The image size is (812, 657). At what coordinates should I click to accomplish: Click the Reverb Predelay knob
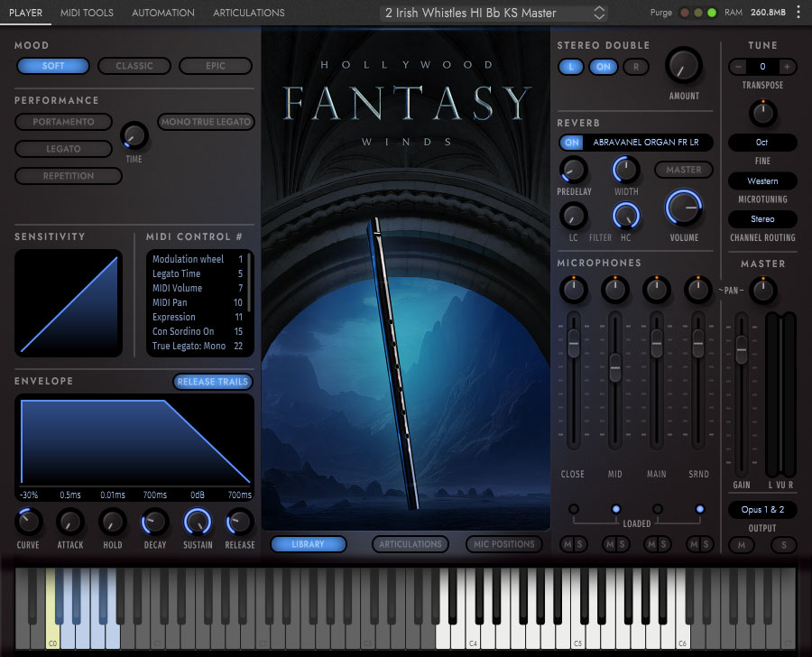click(x=573, y=170)
